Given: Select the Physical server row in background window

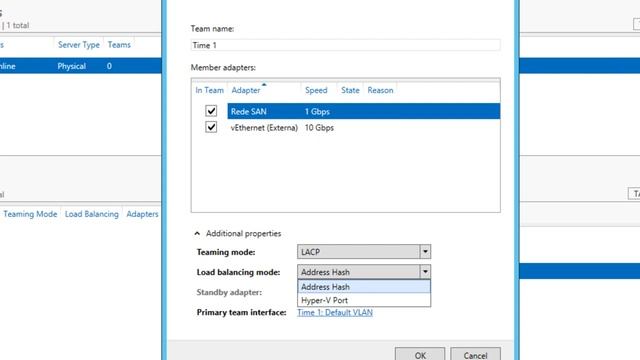Looking at the screenshot, I should tap(81, 66).
